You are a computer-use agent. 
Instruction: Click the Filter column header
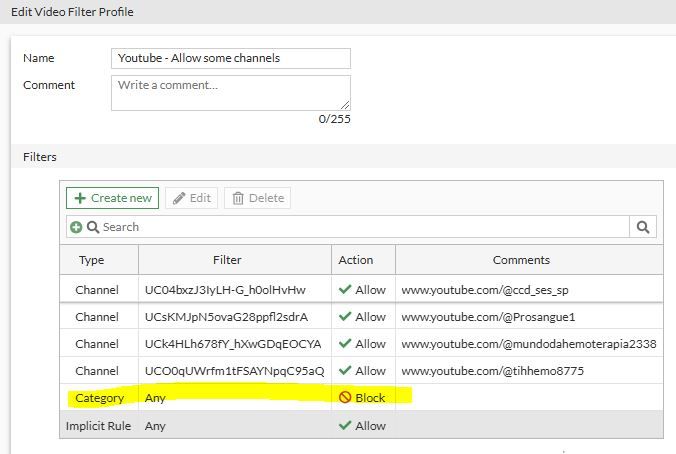point(227,260)
